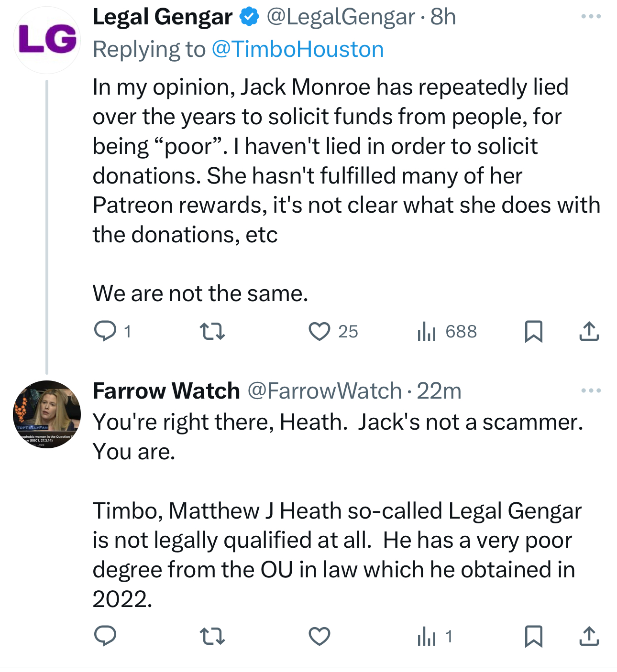Open the @TimboHouston profile link
The height and width of the screenshot is (672, 617).
pos(297,49)
